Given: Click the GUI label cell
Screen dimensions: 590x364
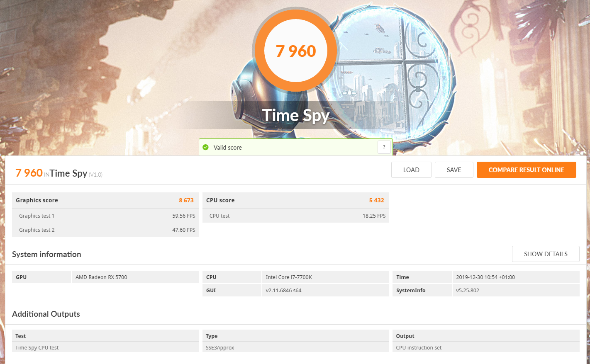Looking at the screenshot, I should tap(232, 290).
